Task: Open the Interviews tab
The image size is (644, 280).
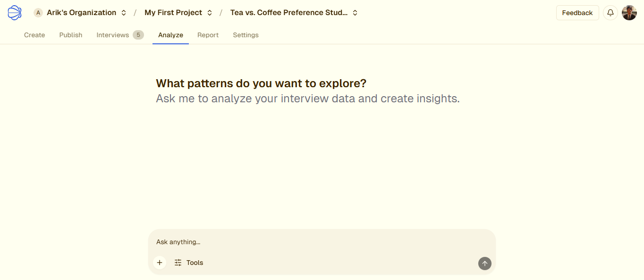Action: pos(113,35)
